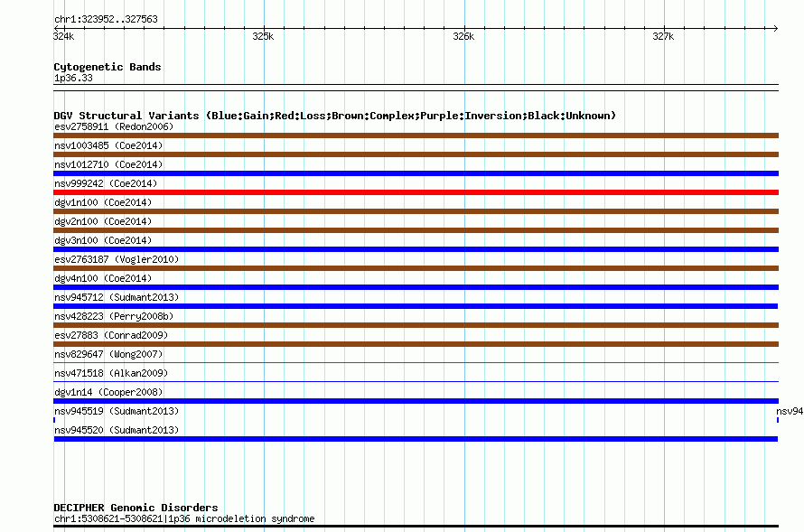This screenshot has width=804, height=532.
Task: Click the dgv3n100 (Coe2014) label
Action: point(103,240)
